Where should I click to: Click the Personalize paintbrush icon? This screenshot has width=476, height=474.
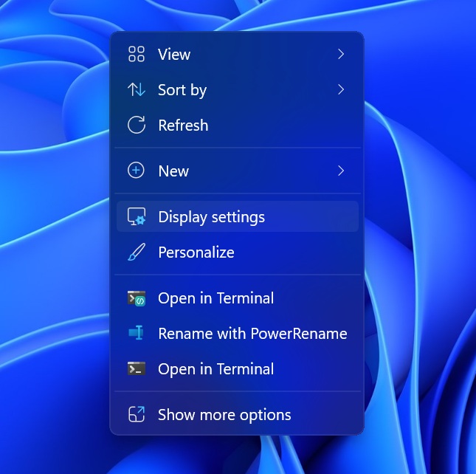pyautogui.click(x=137, y=252)
